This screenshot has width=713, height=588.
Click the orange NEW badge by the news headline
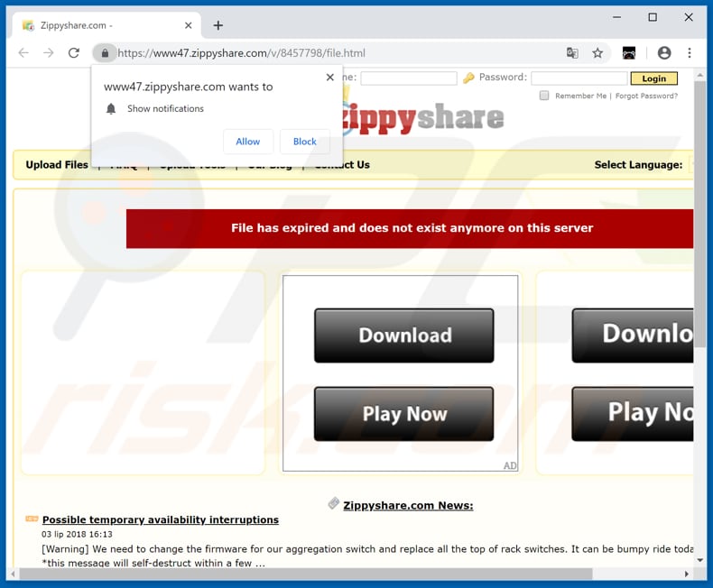click(x=32, y=519)
